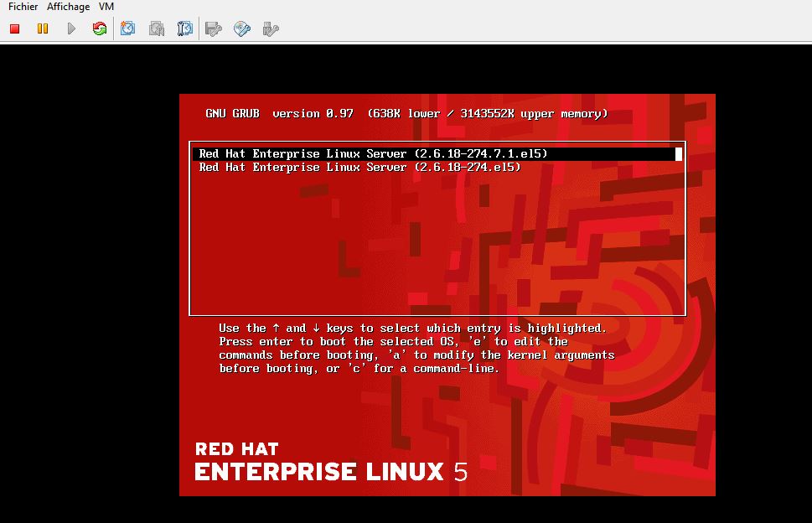The width and height of the screenshot is (812, 523).
Task: Open the Affichage menu
Action: click(x=68, y=7)
